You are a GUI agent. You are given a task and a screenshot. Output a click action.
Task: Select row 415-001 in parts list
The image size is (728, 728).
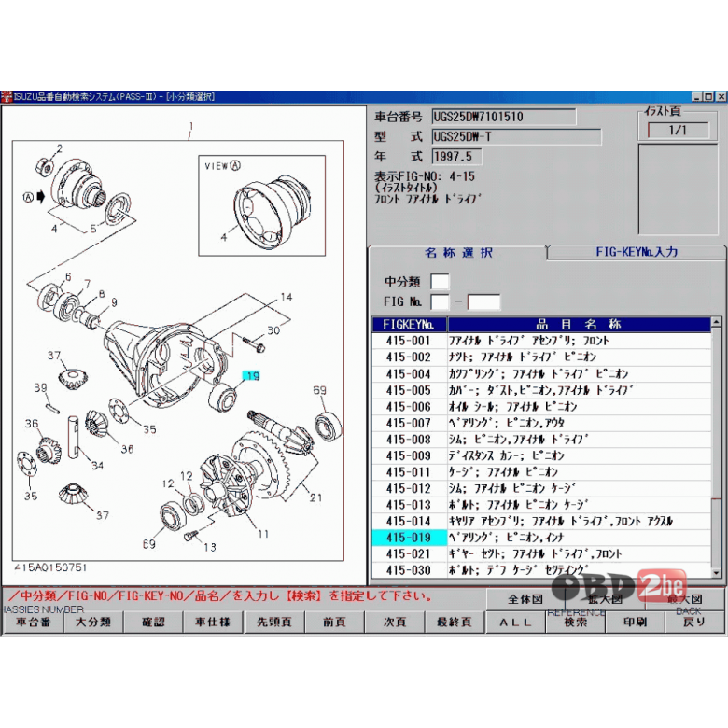click(x=541, y=341)
